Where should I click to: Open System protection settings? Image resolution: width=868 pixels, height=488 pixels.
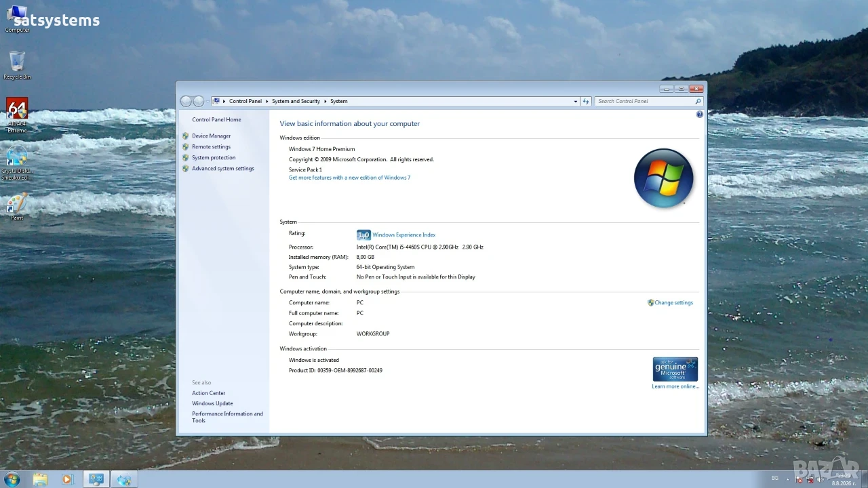pyautogui.click(x=214, y=157)
